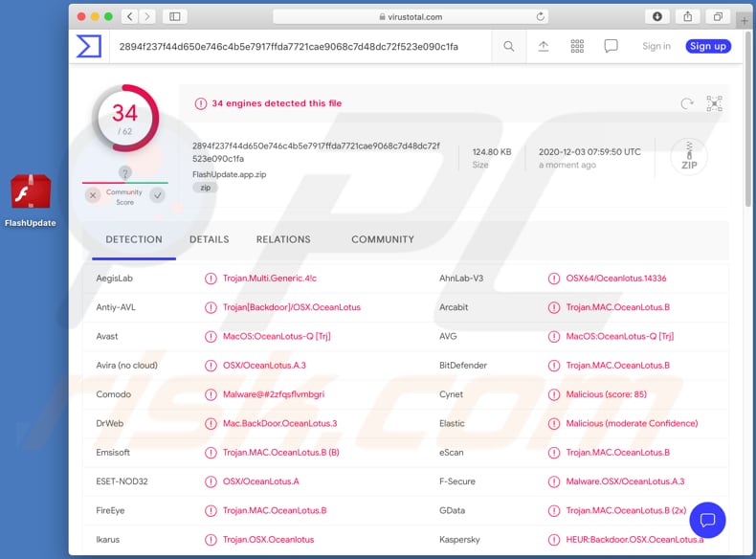
Task: Click OSX64/Oceanlotus.14336 detection text
Action: (x=615, y=279)
